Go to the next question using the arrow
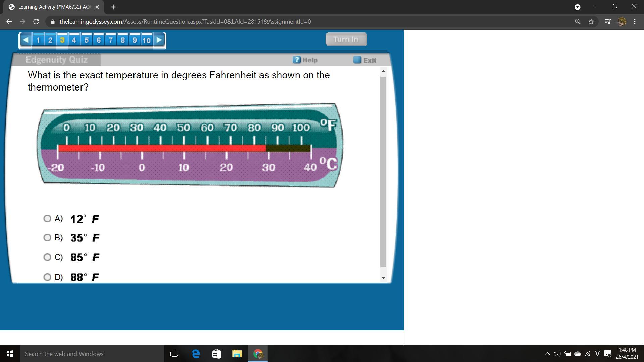The image size is (644, 362). (159, 40)
